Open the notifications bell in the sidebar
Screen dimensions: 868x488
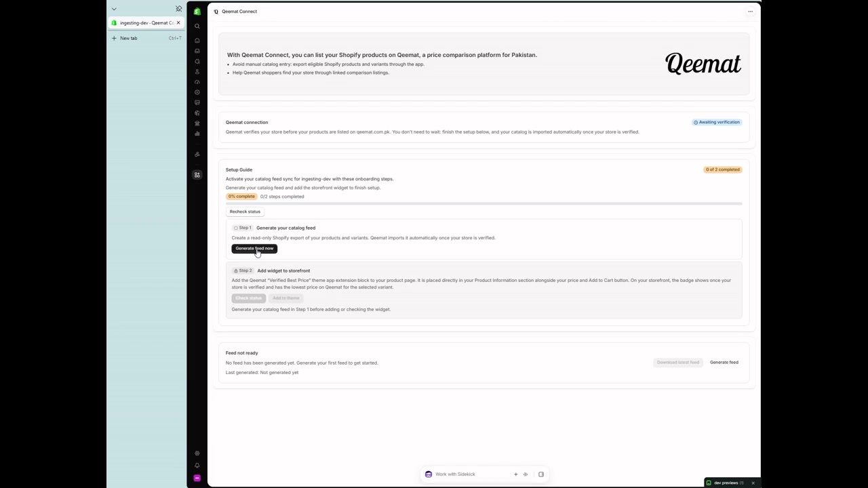point(197,466)
